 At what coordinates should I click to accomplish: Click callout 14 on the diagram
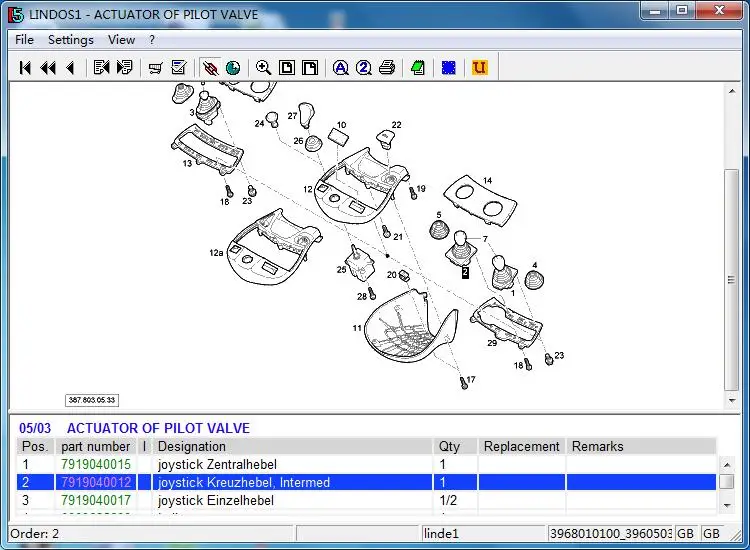coord(487,180)
